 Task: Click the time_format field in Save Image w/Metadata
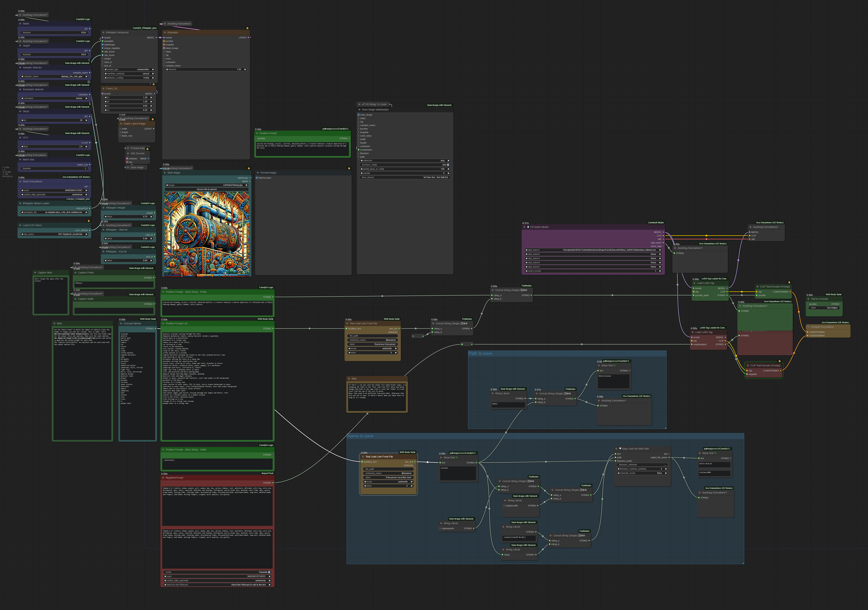[x=405, y=177]
